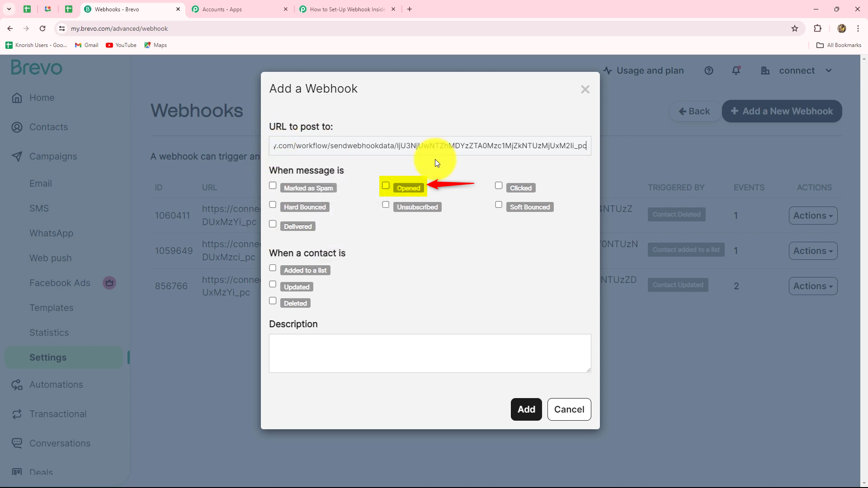The height and width of the screenshot is (488, 868).
Task: Go forward in browser history
Action: point(26,28)
